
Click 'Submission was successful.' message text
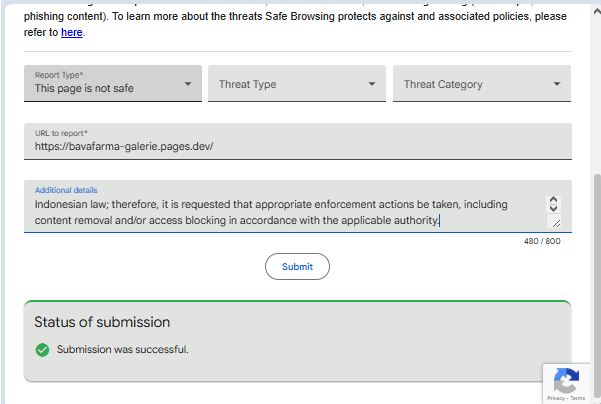[x=123, y=350]
